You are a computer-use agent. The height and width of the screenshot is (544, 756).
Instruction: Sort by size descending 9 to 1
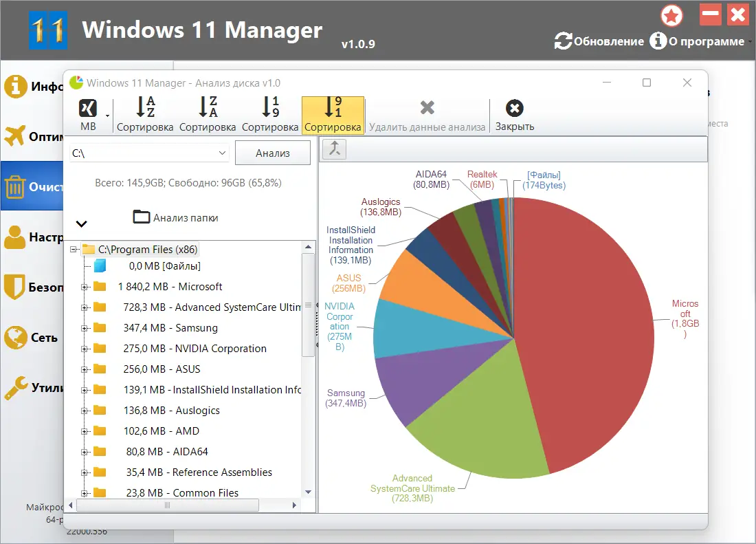tap(333, 115)
